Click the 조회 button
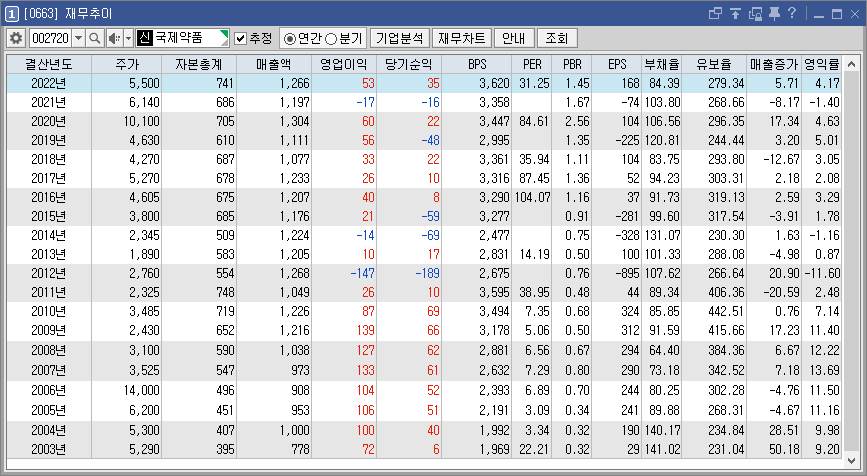The height and width of the screenshot is (476, 867). pyautogui.click(x=557, y=38)
